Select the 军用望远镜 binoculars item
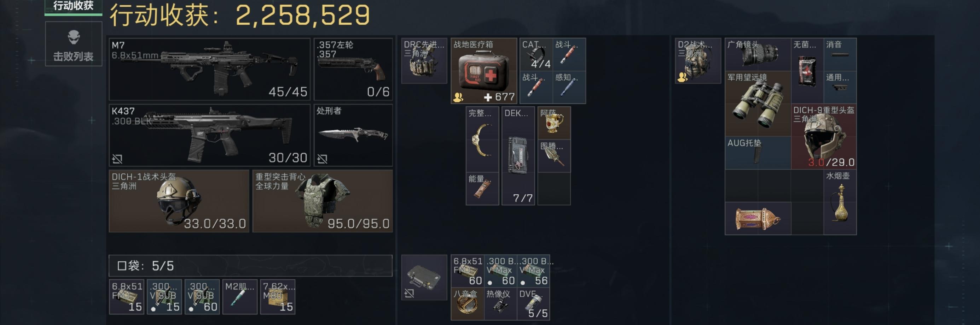 pos(758,104)
